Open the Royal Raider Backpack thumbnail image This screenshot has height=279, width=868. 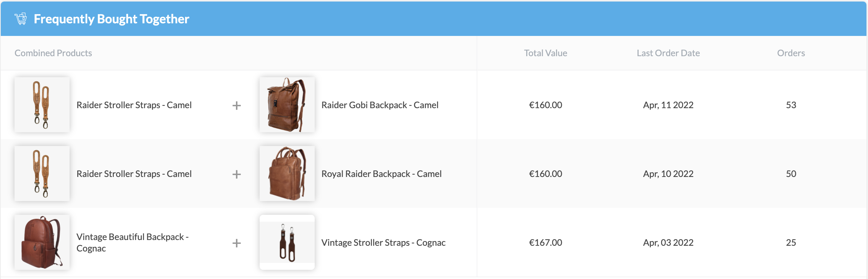tap(287, 174)
